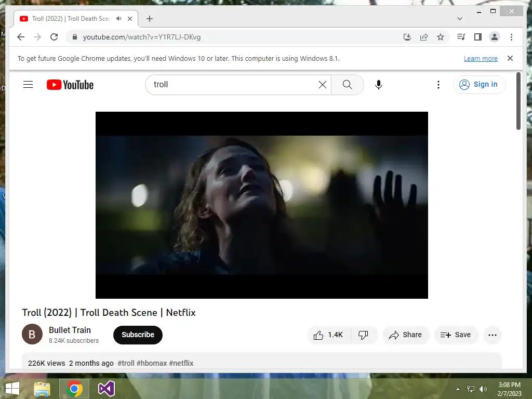532x399 pixels.
Task: Clear the search query with X
Action: 323,85
